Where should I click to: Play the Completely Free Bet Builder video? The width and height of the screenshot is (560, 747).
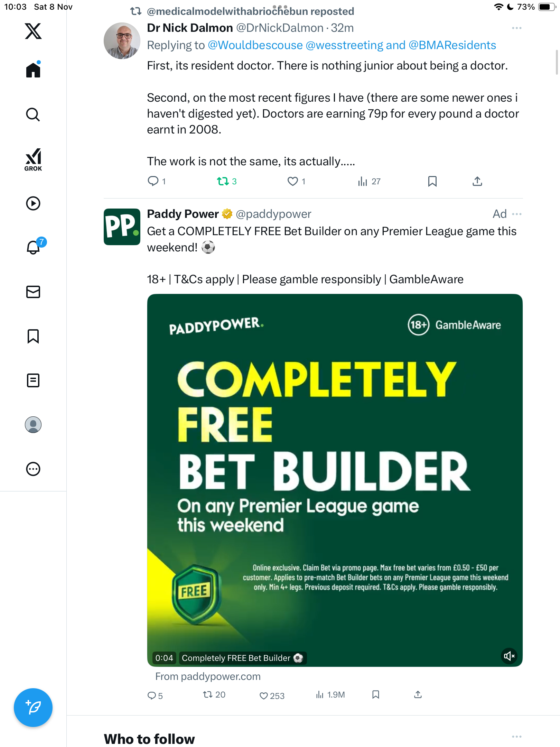335,480
